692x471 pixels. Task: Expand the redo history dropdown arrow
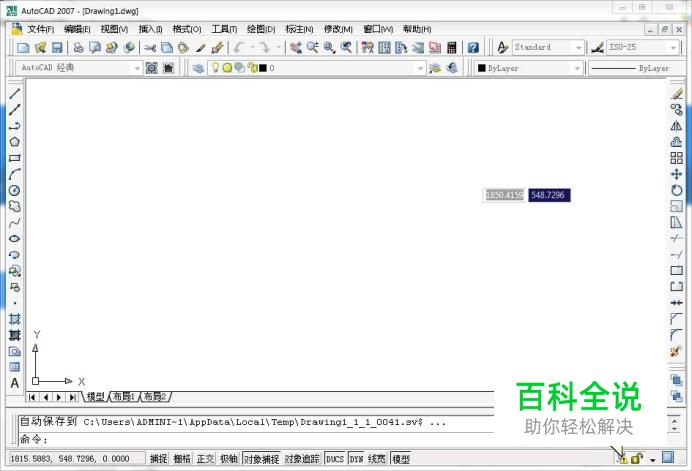(278, 47)
